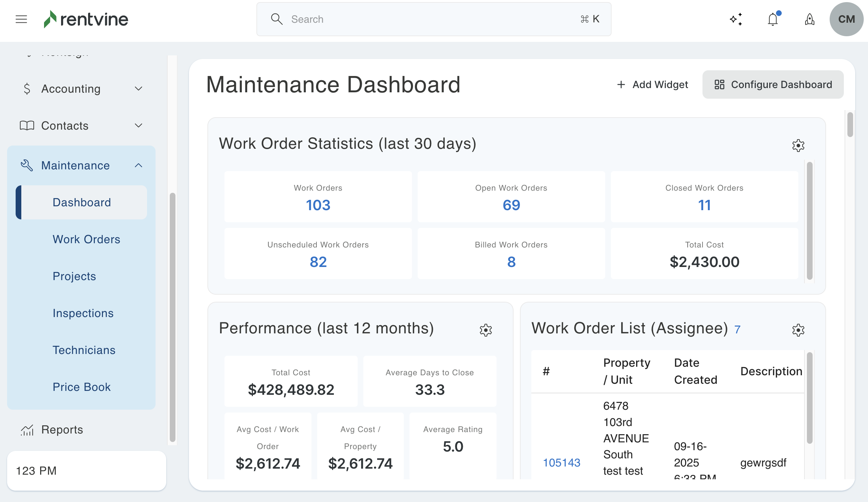Expand the Contacts menu section
This screenshot has height=502, width=868.
tap(81, 126)
